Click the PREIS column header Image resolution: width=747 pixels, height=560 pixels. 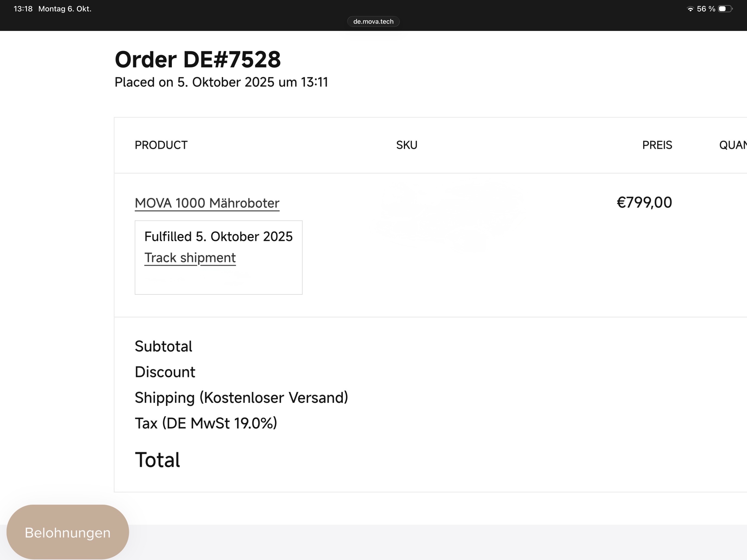pos(657,145)
